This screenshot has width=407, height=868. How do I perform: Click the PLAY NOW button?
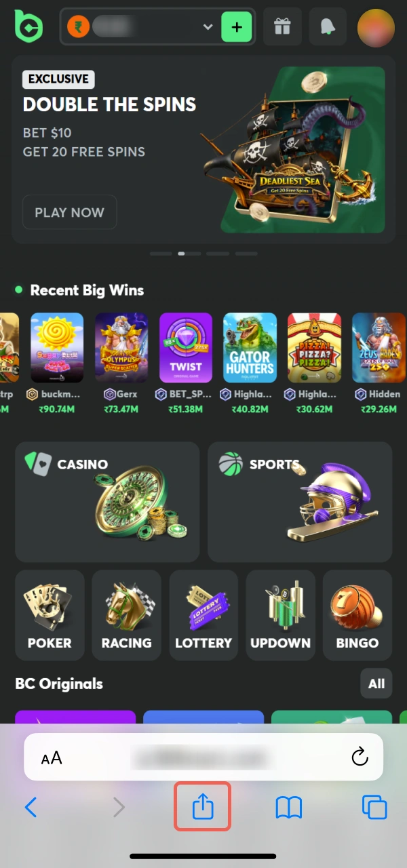coord(70,212)
